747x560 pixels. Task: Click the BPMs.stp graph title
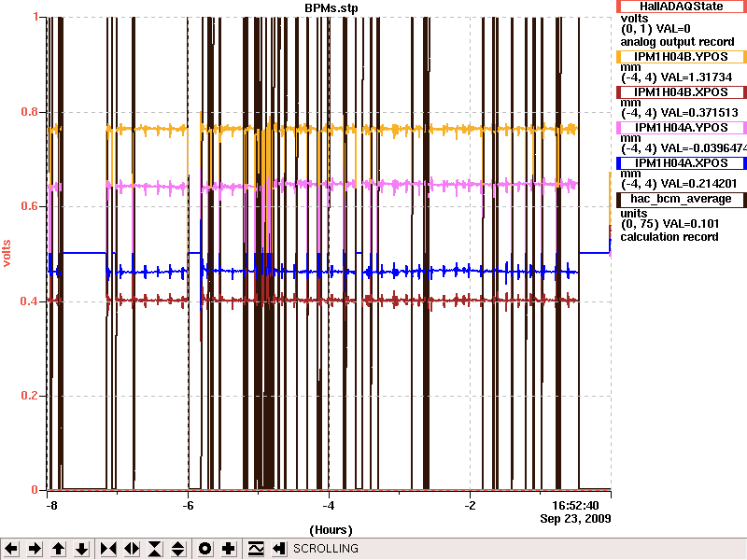coord(331,8)
